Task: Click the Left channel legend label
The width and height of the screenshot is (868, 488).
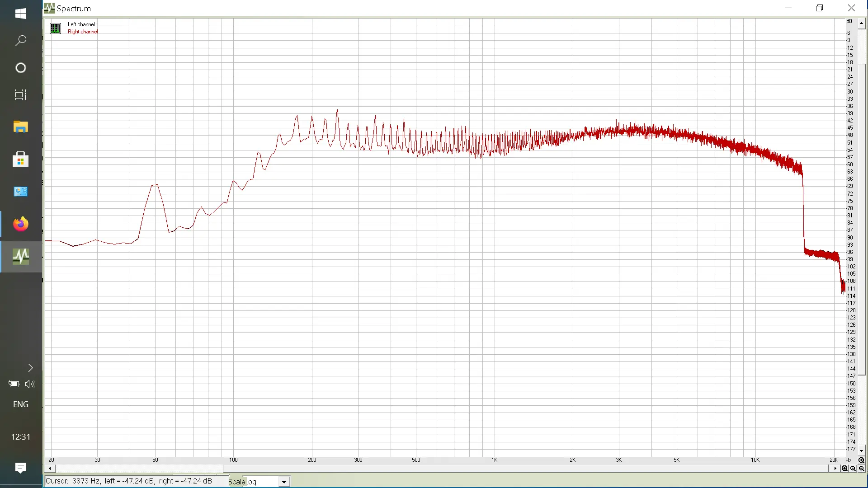Action: coord(81,24)
